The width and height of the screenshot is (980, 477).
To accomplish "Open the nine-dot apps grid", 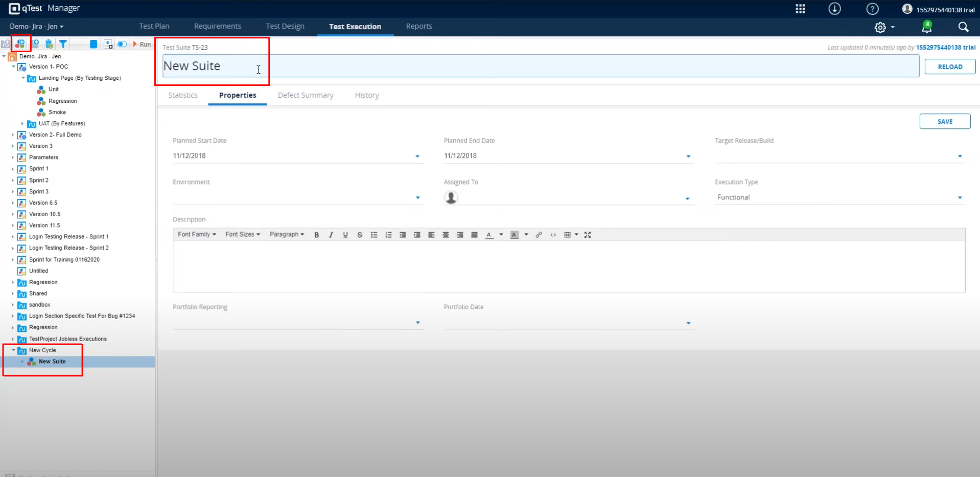I will pyautogui.click(x=800, y=9).
